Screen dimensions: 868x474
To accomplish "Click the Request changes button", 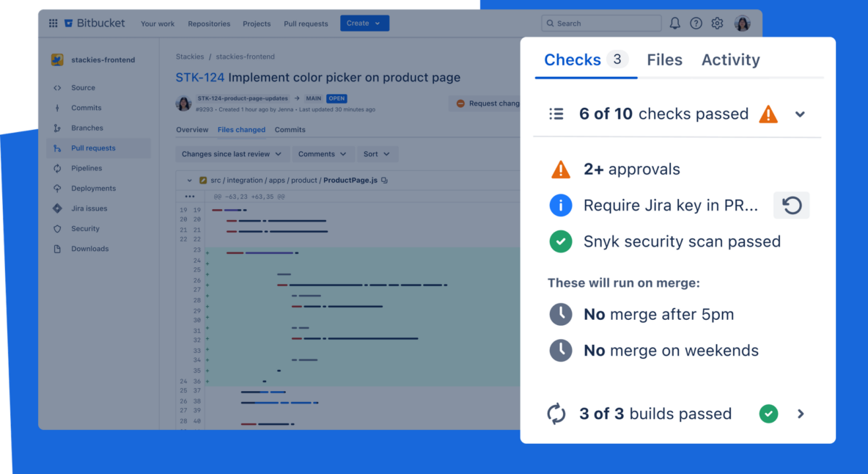I will pyautogui.click(x=486, y=103).
